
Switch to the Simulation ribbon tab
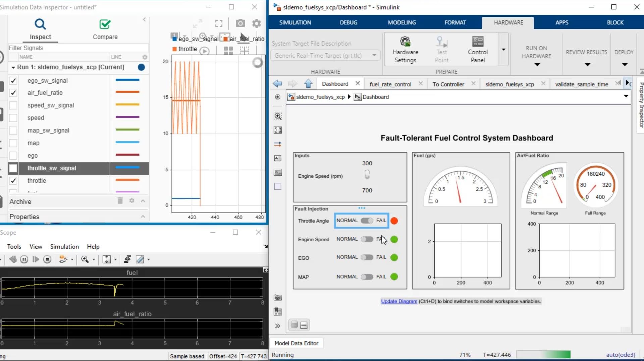point(295,22)
